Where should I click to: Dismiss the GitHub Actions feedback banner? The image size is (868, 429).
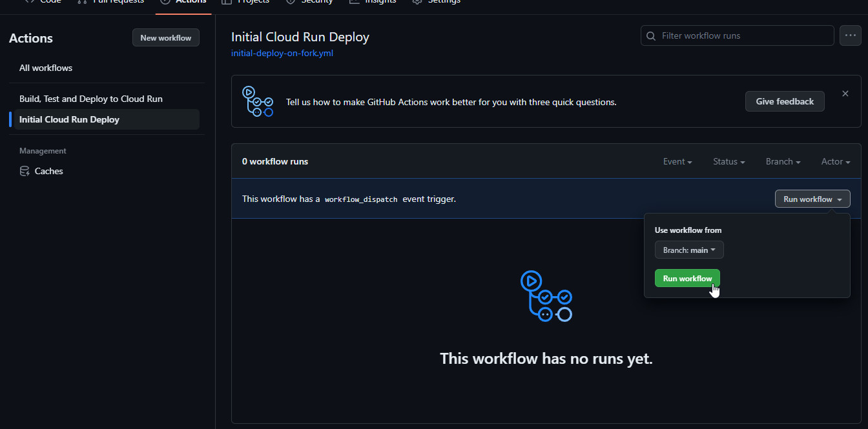845,94
